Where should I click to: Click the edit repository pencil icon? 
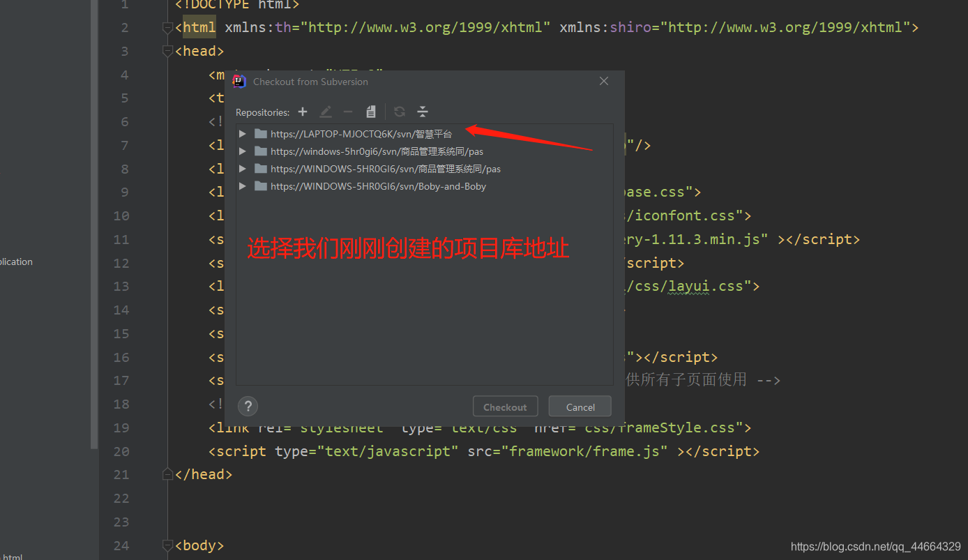coord(326,112)
